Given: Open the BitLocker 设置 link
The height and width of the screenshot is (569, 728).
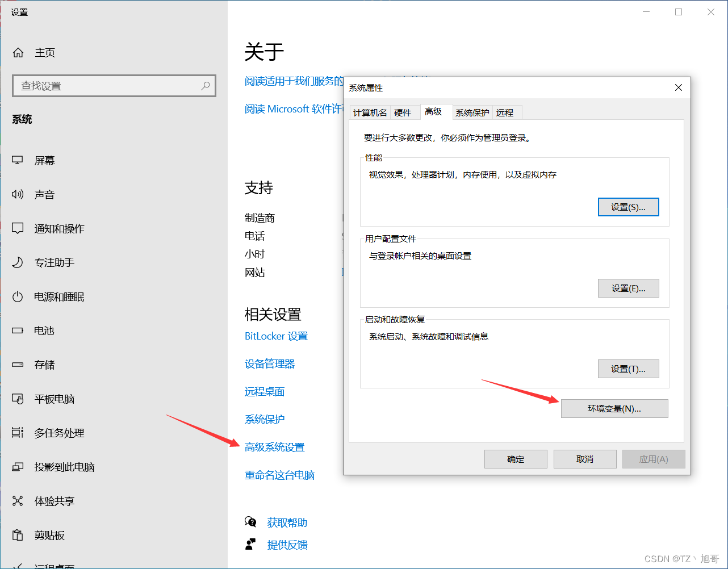Looking at the screenshot, I should click(276, 336).
